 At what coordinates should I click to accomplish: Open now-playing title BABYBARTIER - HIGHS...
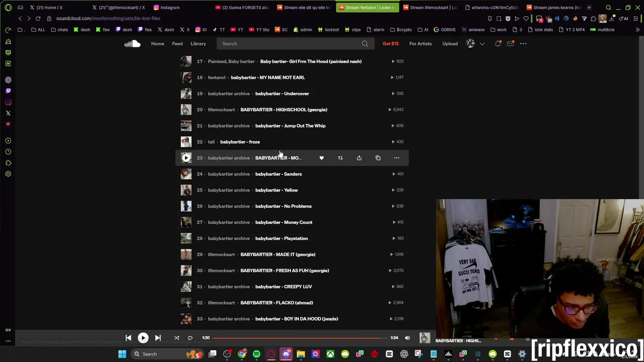(458, 341)
